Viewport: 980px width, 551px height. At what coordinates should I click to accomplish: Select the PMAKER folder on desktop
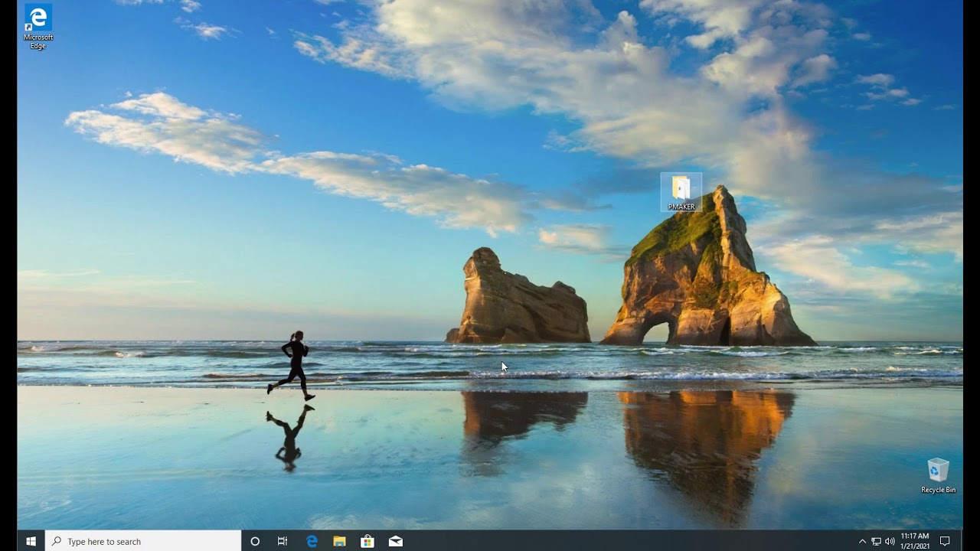click(x=681, y=192)
